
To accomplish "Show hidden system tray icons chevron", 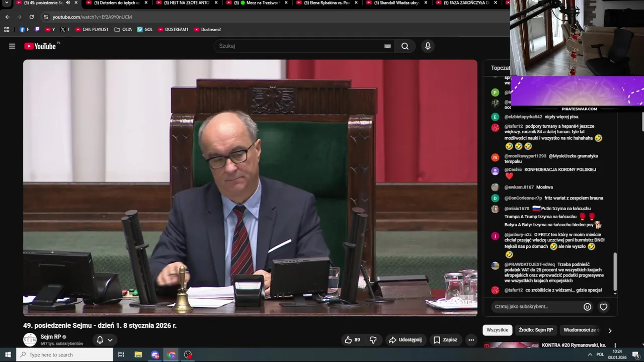I will tap(590, 355).
